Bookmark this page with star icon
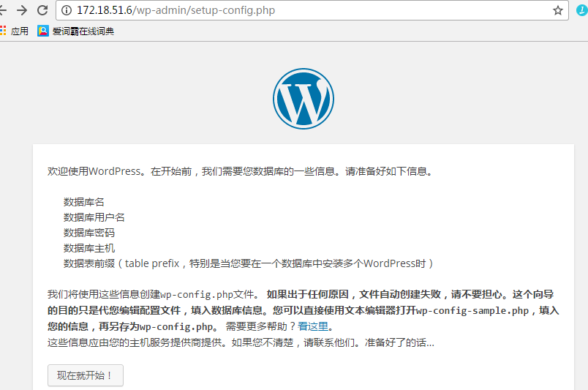588x390 pixels. pyautogui.click(x=557, y=10)
